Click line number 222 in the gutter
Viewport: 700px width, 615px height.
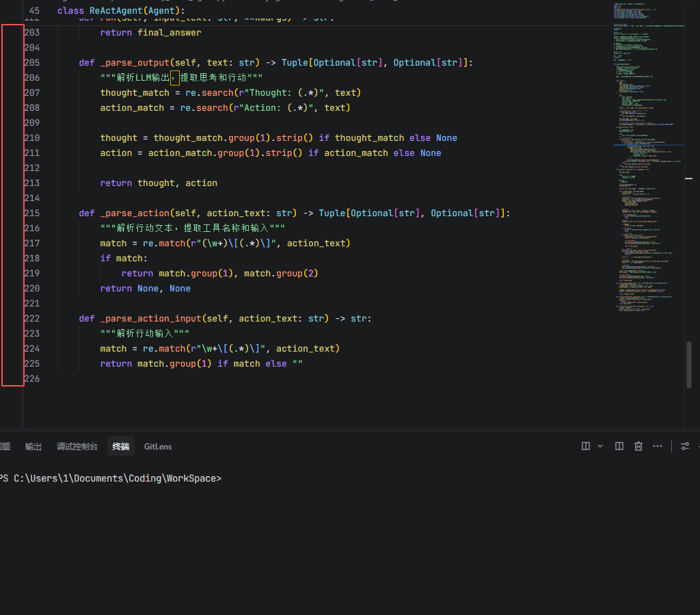[x=31, y=318]
